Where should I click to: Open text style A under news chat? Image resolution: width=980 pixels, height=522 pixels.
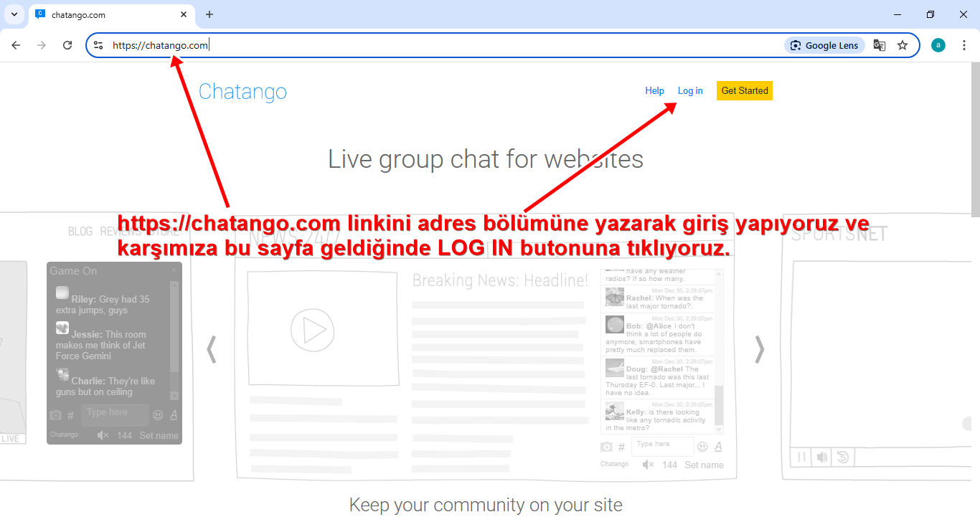[718, 447]
